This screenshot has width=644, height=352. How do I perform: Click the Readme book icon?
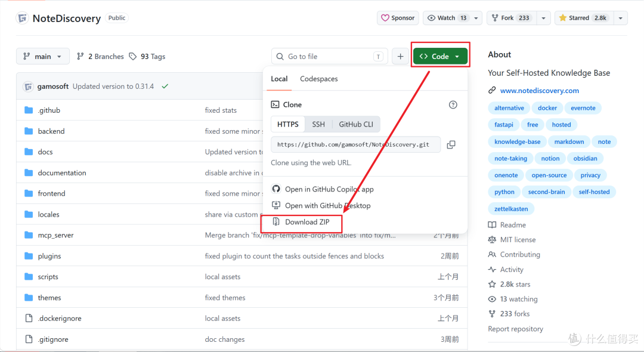pos(492,225)
